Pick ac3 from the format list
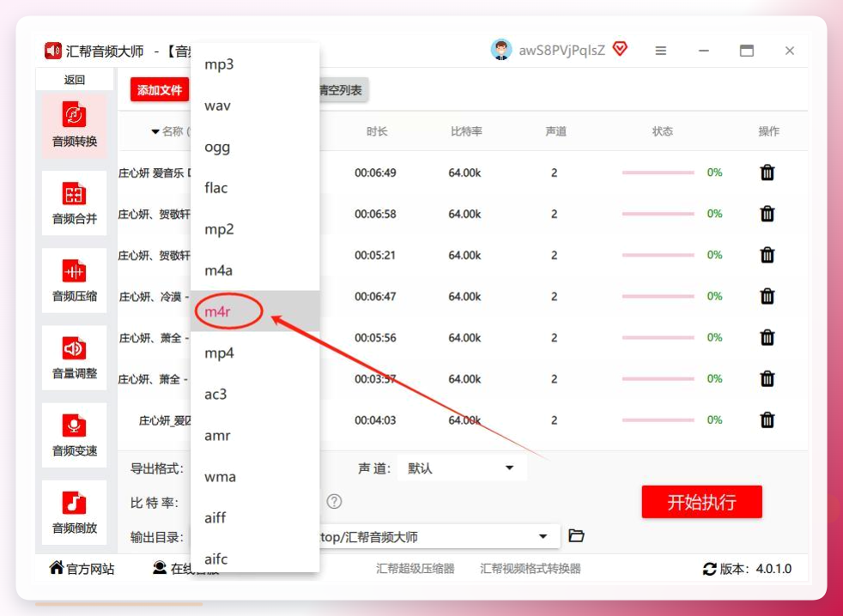 click(255, 394)
